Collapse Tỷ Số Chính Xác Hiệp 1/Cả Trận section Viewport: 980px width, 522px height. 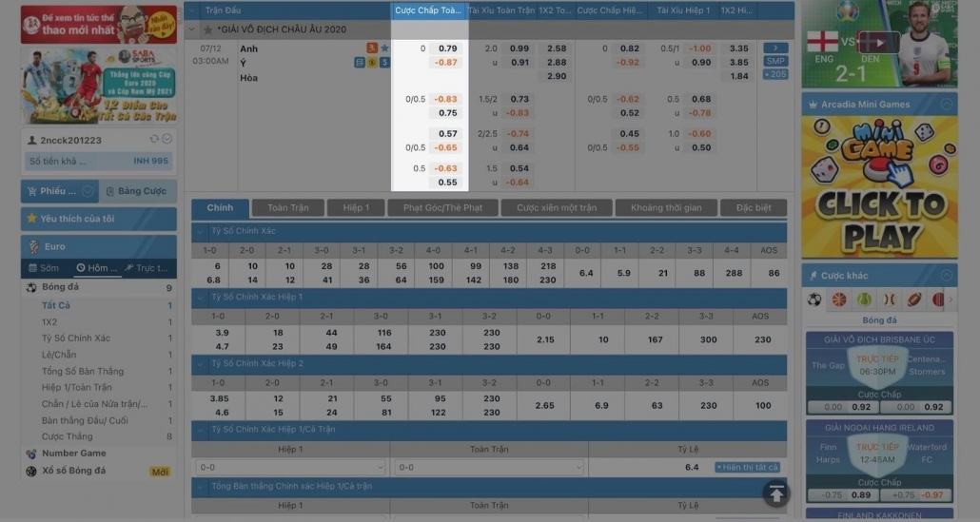(200, 430)
